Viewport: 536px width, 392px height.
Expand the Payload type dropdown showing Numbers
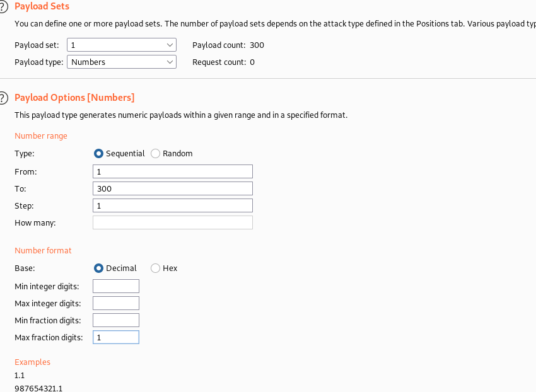[x=122, y=62]
